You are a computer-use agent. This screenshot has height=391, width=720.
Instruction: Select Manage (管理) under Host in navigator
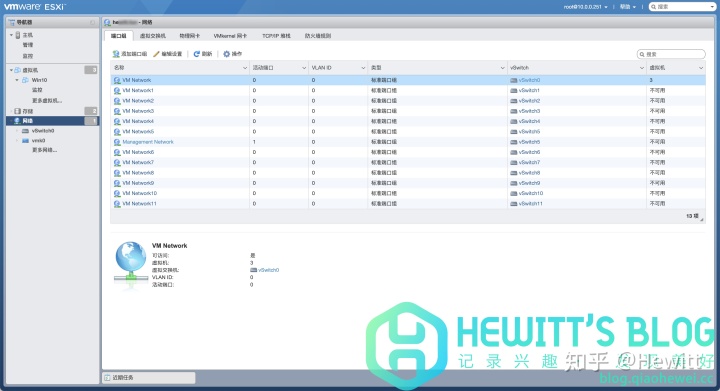pyautogui.click(x=28, y=45)
